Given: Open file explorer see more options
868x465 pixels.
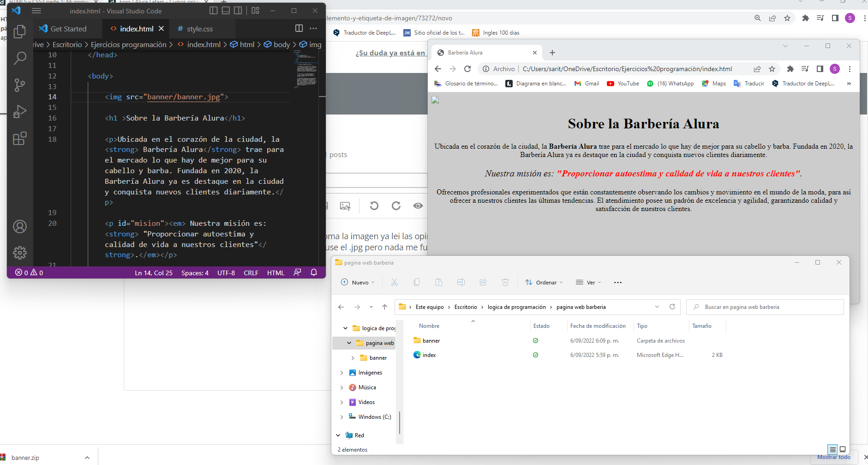Looking at the screenshot, I should pyautogui.click(x=618, y=282).
